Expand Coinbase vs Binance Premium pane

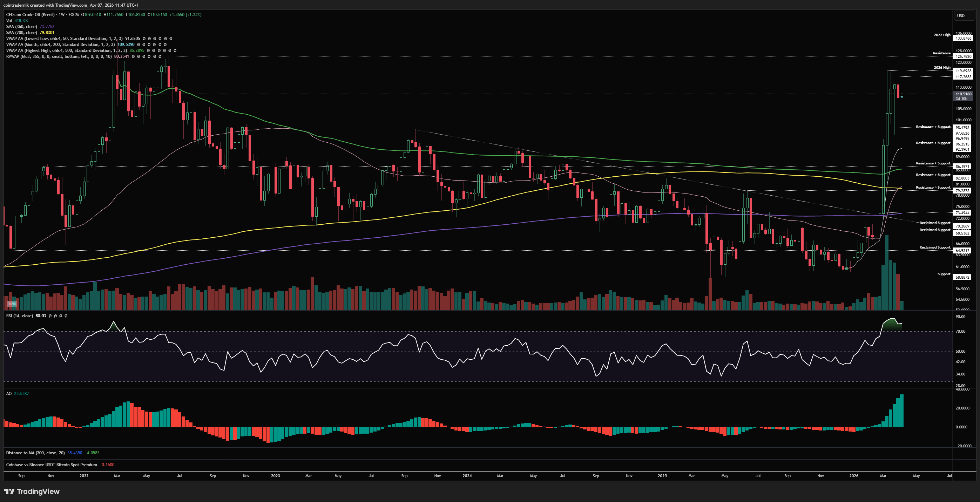(51, 465)
